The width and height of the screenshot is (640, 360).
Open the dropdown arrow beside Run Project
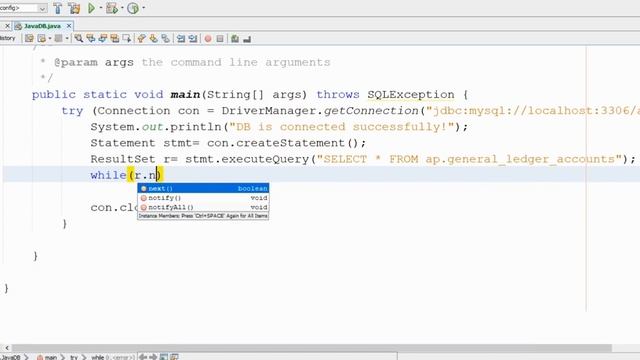point(100,8)
